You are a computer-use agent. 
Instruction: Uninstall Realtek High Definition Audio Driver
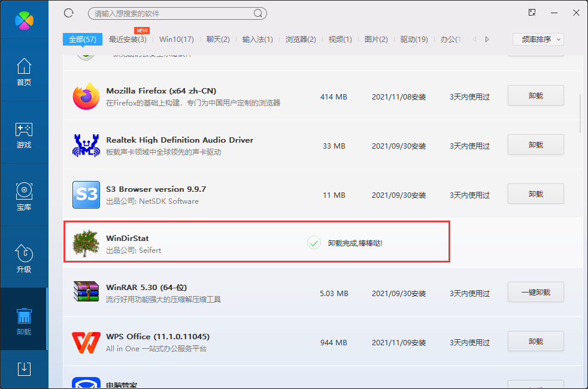[536, 144]
